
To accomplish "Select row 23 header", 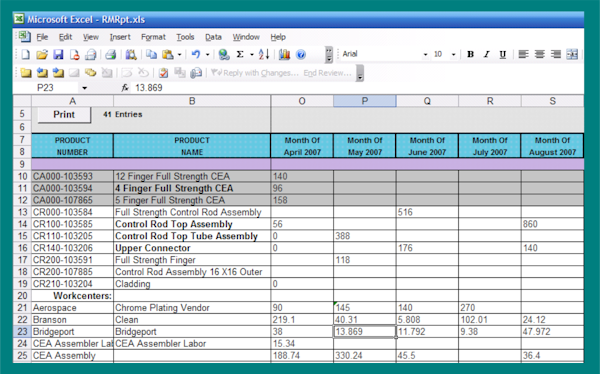I will click(22, 332).
